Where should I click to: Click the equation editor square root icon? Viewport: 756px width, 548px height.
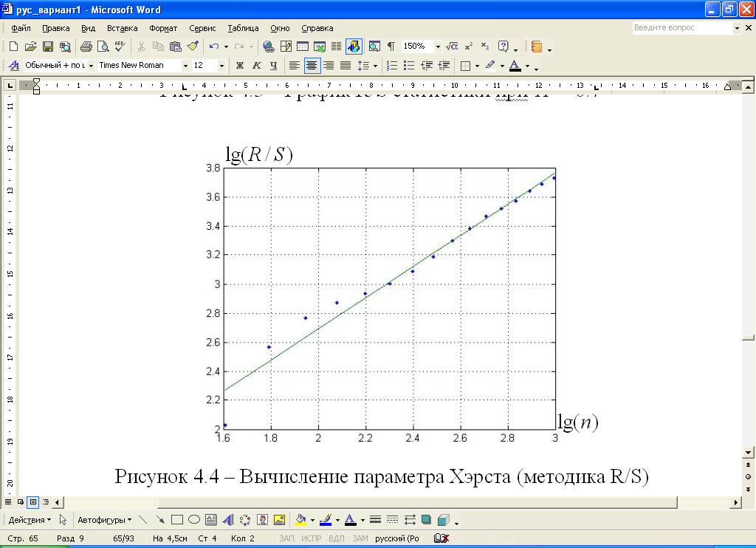453,47
